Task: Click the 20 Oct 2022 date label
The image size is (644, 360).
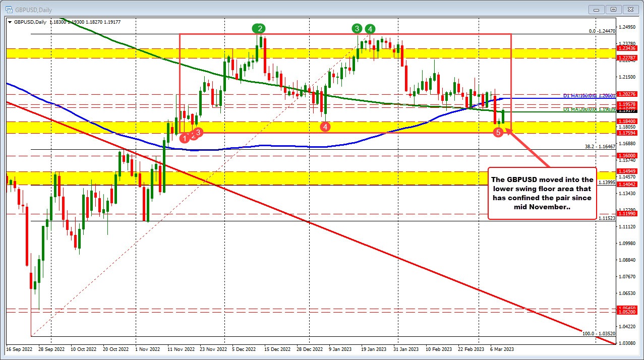Action: point(116,349)
